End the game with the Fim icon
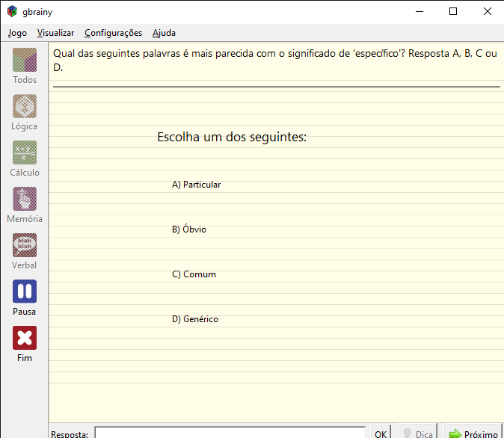This screenshot has height=438, width=504. coord(25,338)
